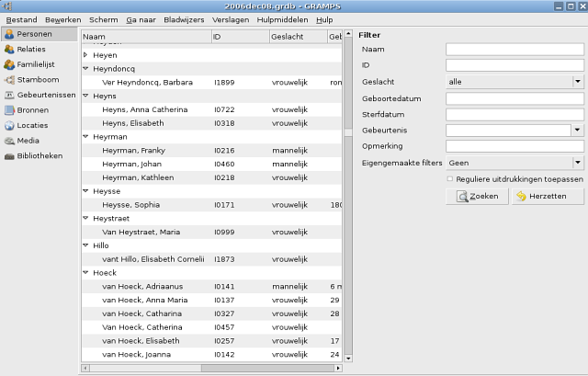Enable Reguliere uitdrukkingen toepassen checkbox
The width and height of the screenshot is (588, 376).
[x=449, y=179]
